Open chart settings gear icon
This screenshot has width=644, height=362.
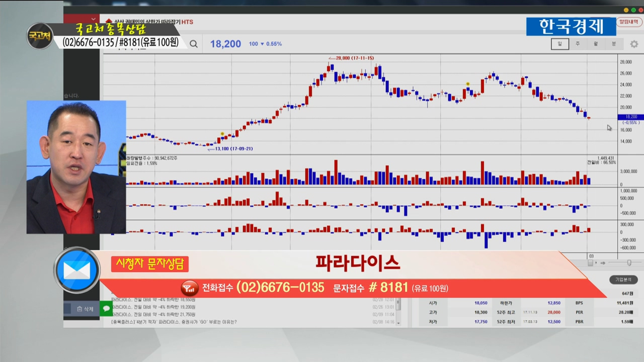tap(634, 44)
